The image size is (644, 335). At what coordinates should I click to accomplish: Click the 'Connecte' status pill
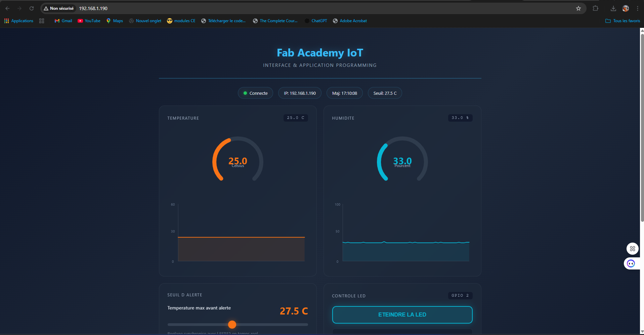coord(255,93)
